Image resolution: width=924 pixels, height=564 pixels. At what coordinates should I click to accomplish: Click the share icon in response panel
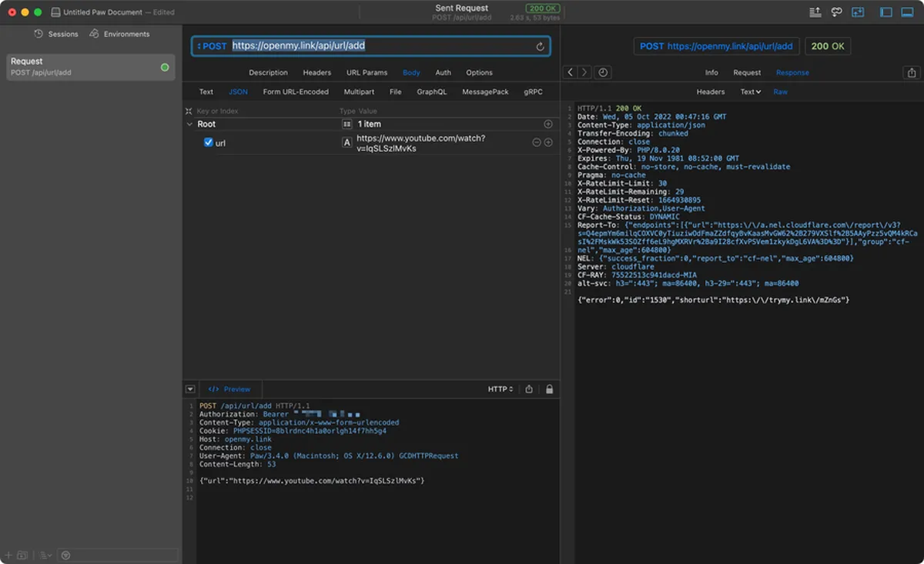click(x=912, y=72)
